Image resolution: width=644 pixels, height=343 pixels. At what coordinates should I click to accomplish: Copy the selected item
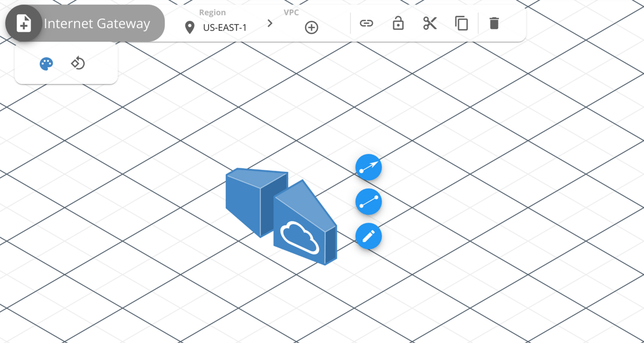(461, 23)
